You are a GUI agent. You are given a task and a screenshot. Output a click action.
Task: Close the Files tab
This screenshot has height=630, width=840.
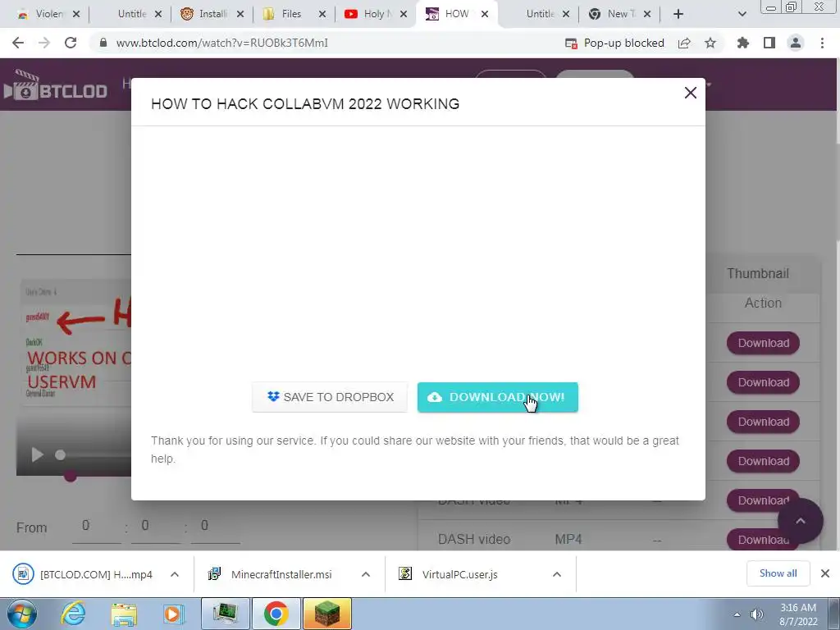(x=322, y=15)
